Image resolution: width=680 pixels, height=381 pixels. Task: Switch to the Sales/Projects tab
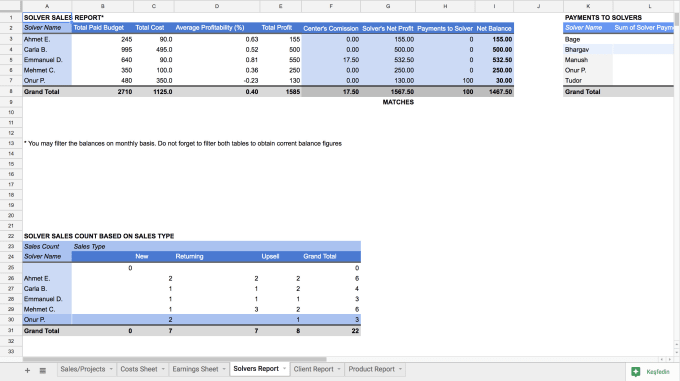(x=83, y=369)
